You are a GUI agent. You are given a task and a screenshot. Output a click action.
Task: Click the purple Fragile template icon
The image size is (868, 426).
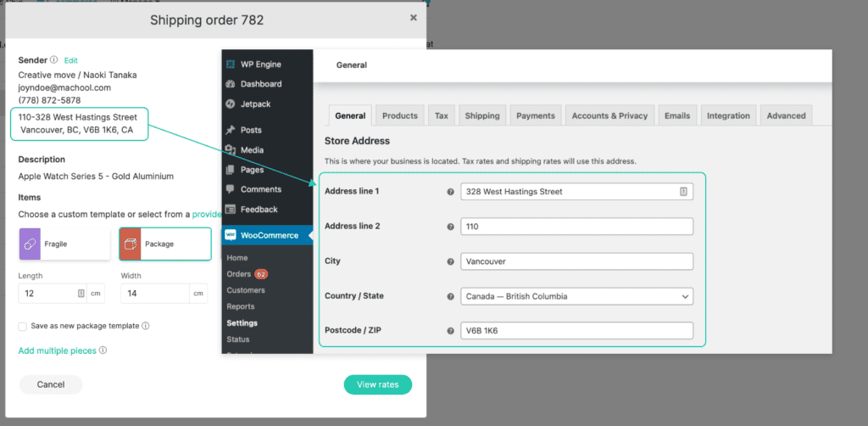coord(30,244)
